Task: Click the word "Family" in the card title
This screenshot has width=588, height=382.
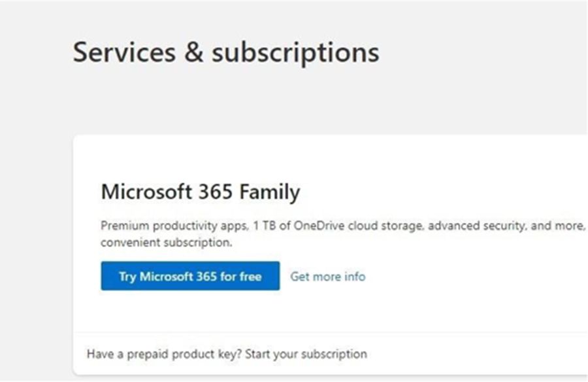Action: pyautogui.click(x=270, y=192)
